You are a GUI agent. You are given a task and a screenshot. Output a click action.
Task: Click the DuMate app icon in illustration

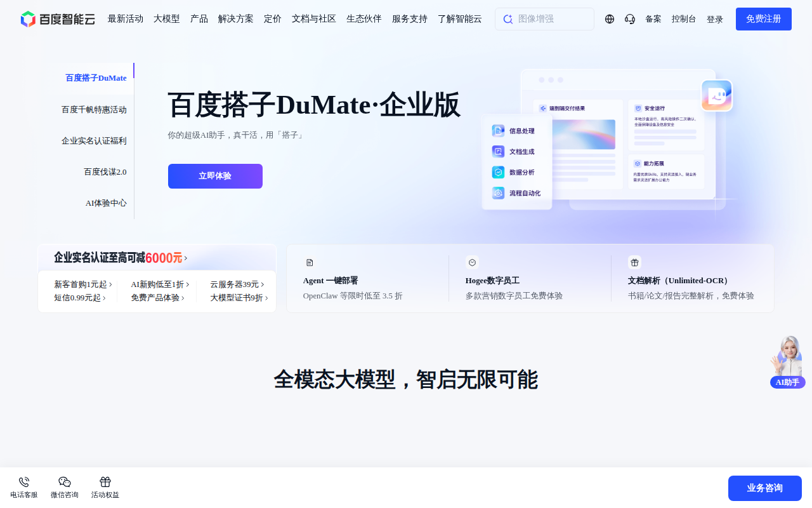717,95
